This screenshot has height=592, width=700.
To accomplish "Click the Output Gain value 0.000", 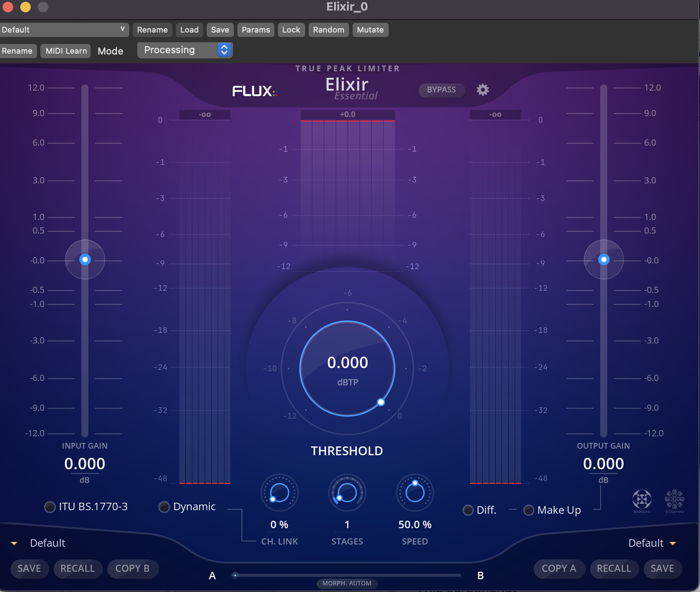I will [x=604, y=464].
